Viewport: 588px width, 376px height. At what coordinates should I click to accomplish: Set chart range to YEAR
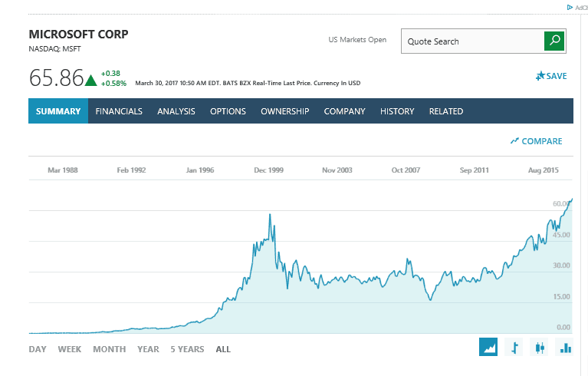pos(148,349)
